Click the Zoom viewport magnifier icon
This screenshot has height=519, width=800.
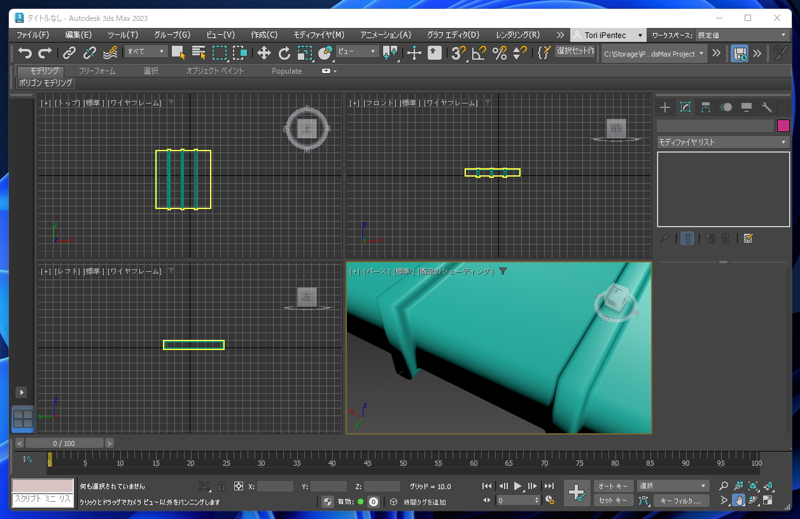click(723, 486)
